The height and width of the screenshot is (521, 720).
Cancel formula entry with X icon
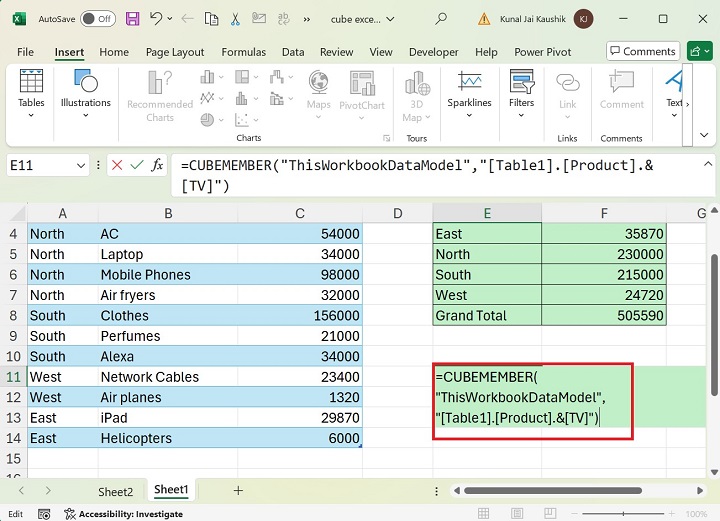pos(117,165)
